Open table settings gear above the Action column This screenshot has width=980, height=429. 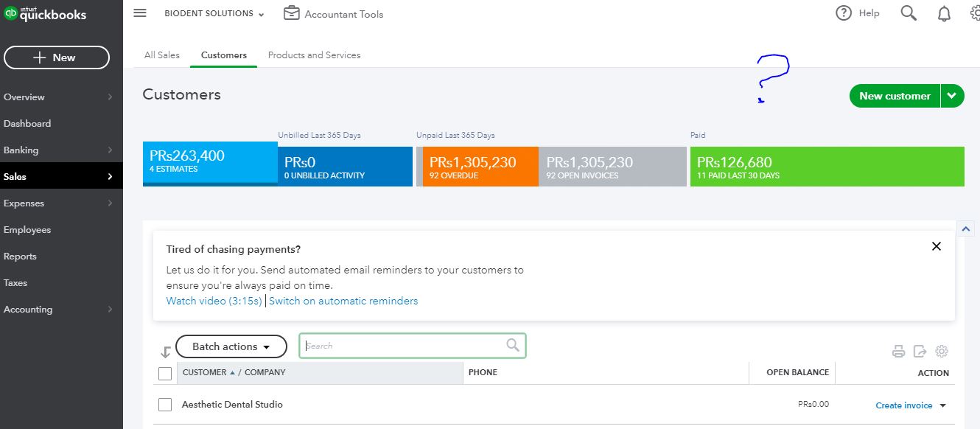tap(942, 352)
